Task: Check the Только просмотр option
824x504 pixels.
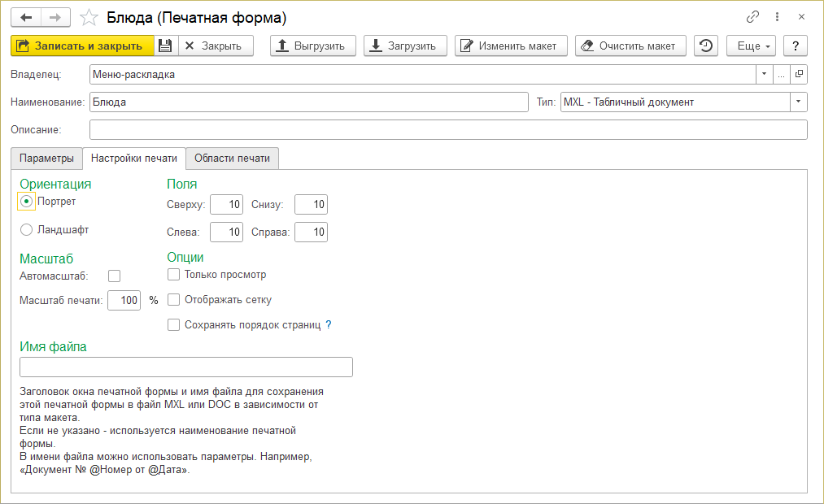Action: [173, 276]
